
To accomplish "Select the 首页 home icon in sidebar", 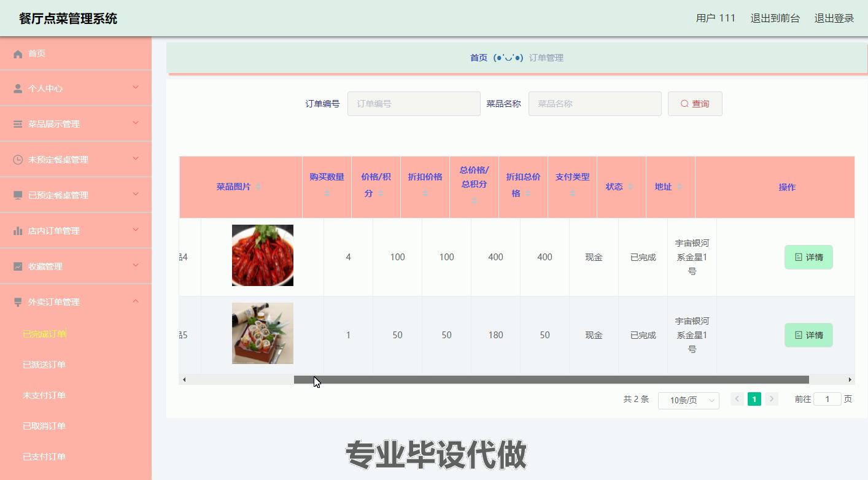I will click(x=19, y=53).
